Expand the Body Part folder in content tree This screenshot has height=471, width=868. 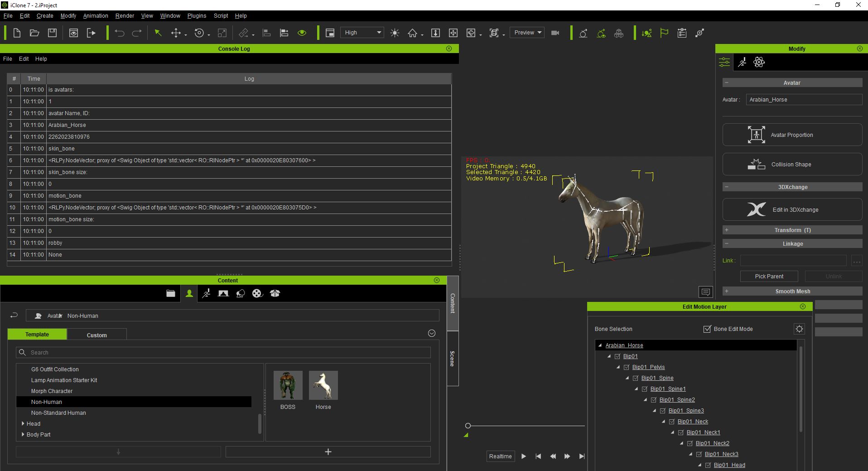pos(23,434)
